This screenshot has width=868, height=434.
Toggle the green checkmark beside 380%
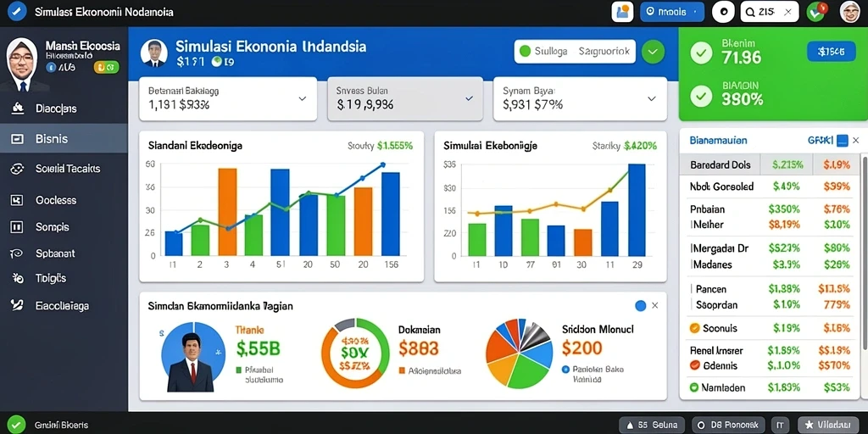(x=701, y=97)
